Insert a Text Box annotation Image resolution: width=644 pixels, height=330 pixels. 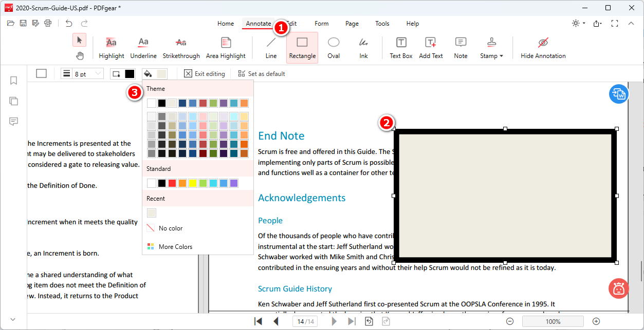[400, 46]
